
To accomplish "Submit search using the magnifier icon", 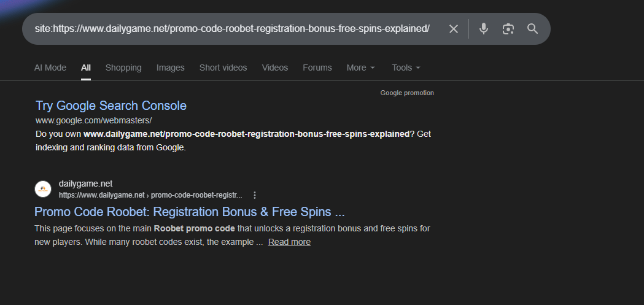I will 532,29.
